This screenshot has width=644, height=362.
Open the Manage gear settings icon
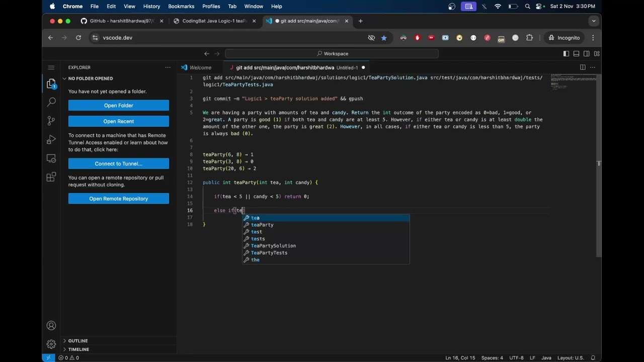pyautogui.click(x=51, y=344)
